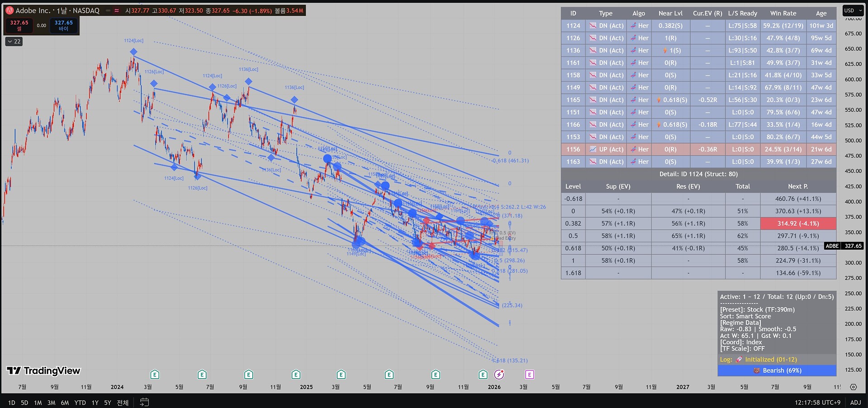Image resolution: width=868 pixels, height=408 pixels.
Task: Click the blue 327.65 바이 buy button
Action: pyautogui.click(x=64, y=25)
